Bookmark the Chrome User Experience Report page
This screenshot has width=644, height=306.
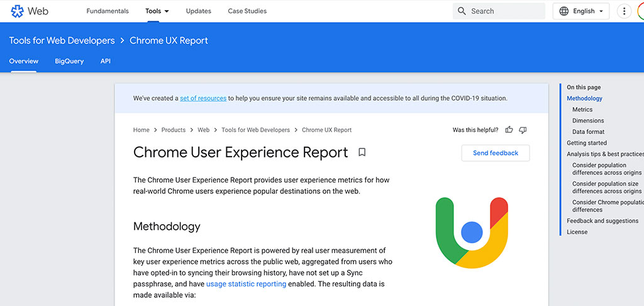tap(362, 152)
